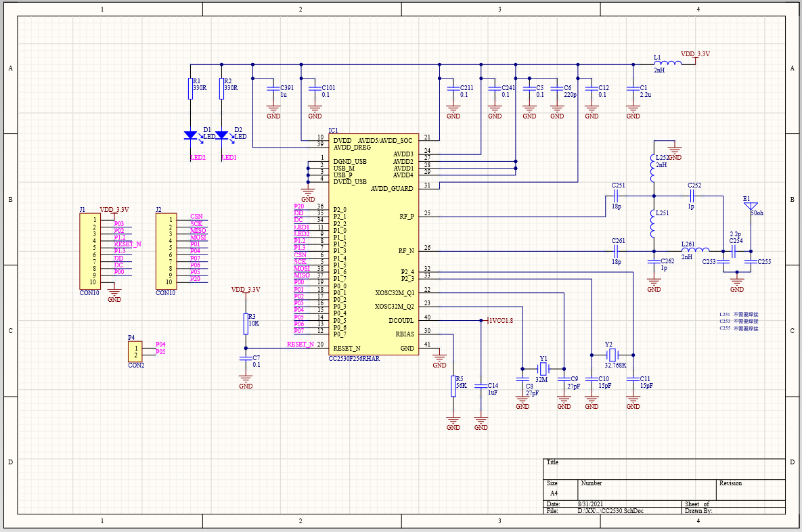Click the VDD_3.3V power port near L1
Image resolution: width=802 pixels, height=532 pixels.
point(695,54)
